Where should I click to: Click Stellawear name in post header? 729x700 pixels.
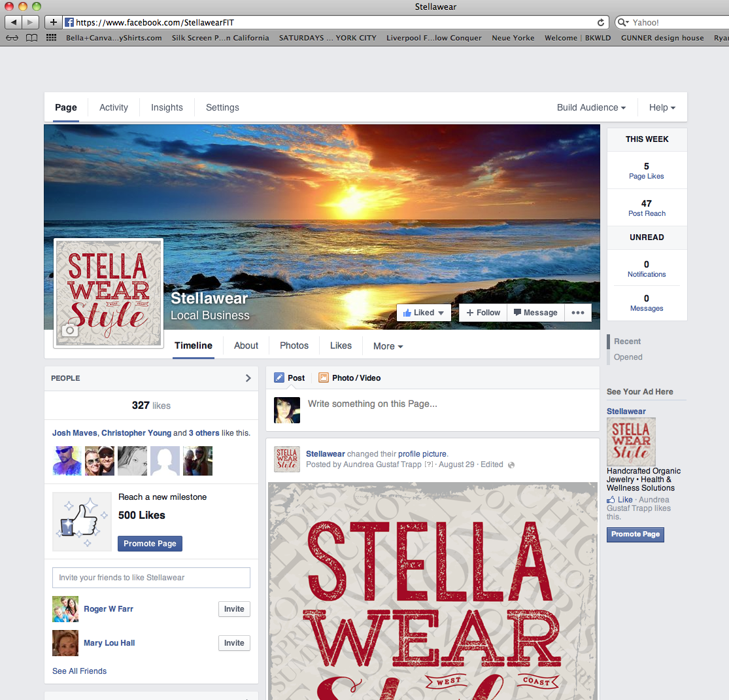[326, 454]
